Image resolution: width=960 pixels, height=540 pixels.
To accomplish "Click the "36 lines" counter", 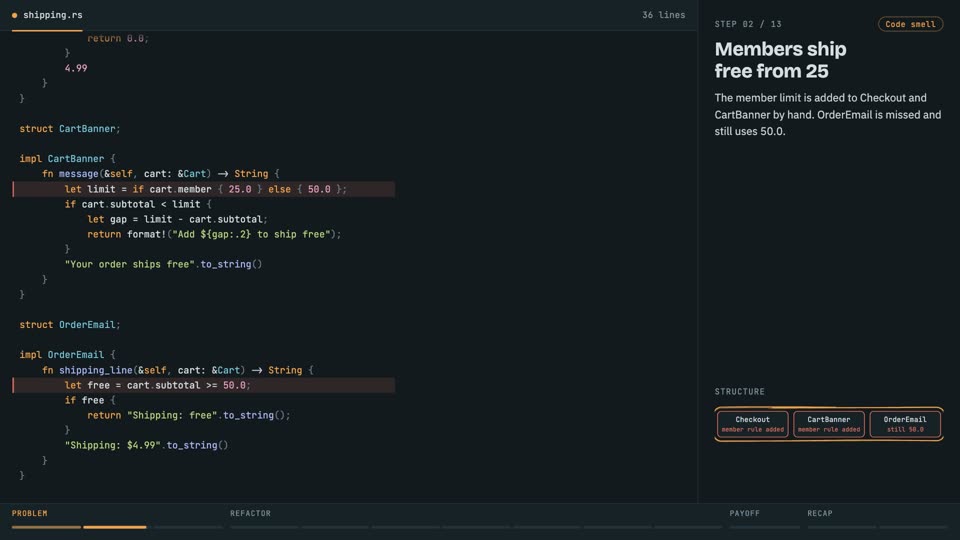I will 663,15.
